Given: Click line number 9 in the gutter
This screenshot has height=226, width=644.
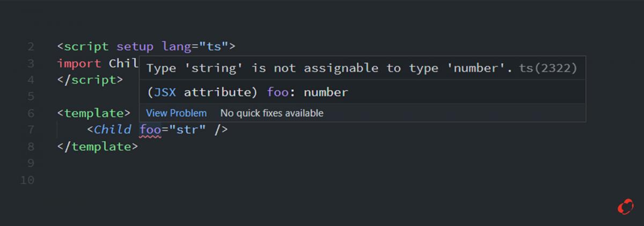Looking at the screenshot, I should pos(30,163).
